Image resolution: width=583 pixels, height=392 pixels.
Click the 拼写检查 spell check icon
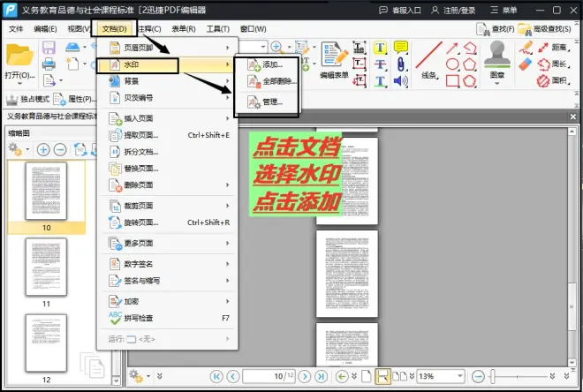pos(117,318)
